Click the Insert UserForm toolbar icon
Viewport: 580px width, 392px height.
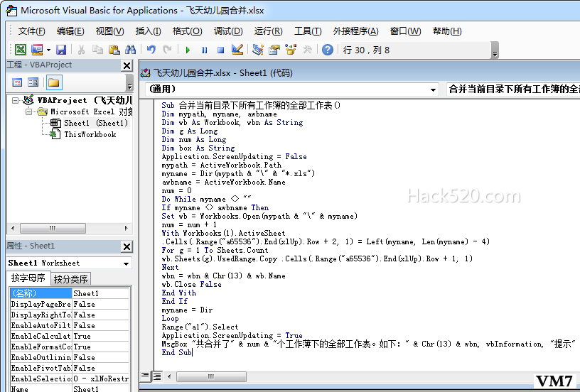pyautogui.click(x=37, y=50)
